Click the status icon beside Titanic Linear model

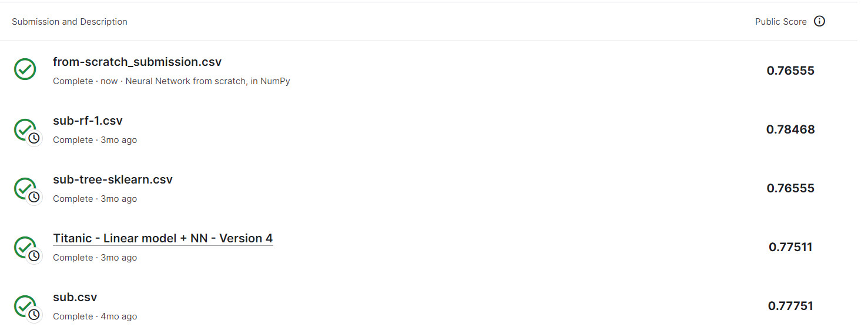click(x=25, y=247)
